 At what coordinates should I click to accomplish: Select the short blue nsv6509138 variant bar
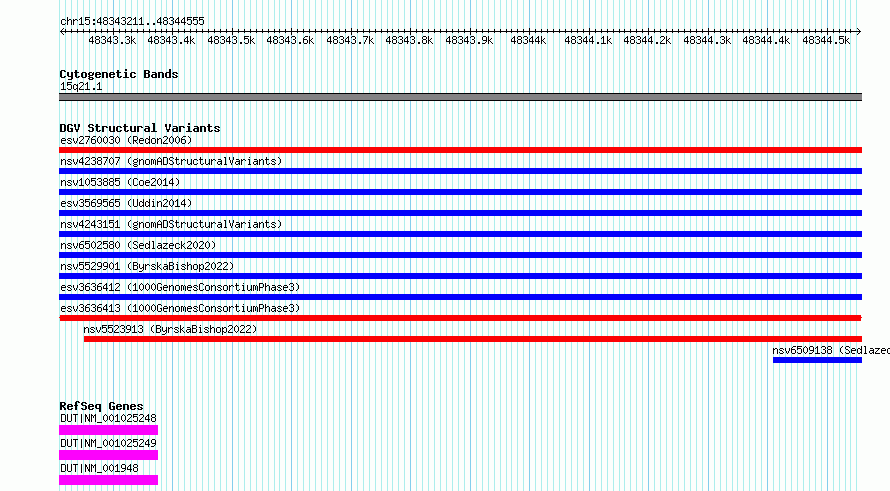click(x=817, y=360)
